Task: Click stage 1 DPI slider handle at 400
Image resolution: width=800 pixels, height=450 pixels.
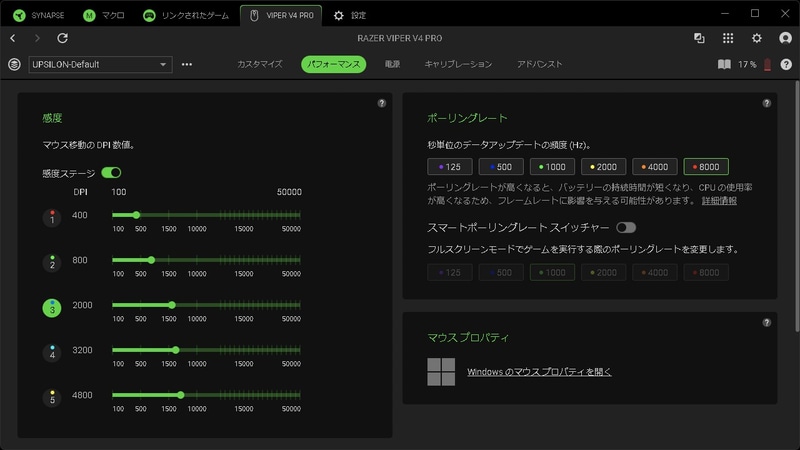Action: [136, 215]
